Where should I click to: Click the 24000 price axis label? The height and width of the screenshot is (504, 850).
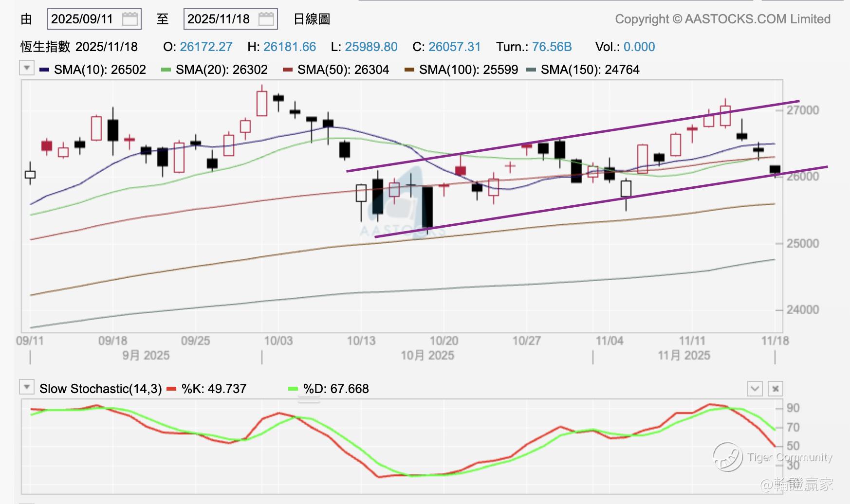803,309
